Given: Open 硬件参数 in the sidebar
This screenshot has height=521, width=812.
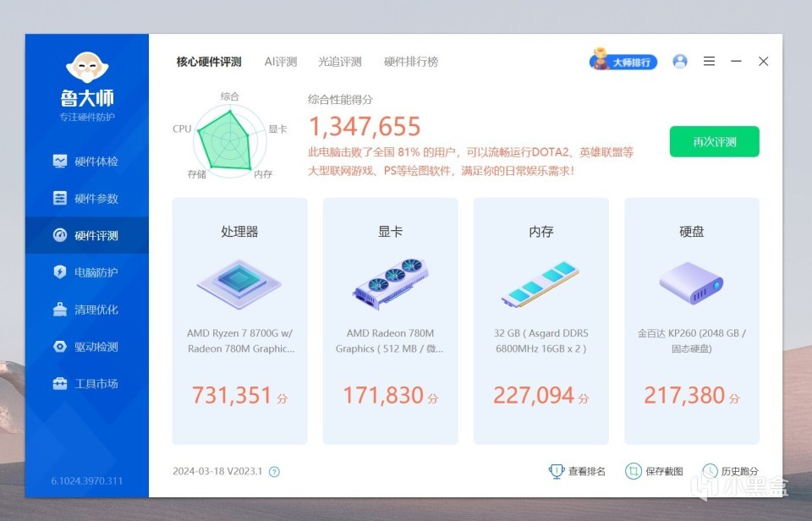Looking at the screenshot, I should (x=86, y=199).
